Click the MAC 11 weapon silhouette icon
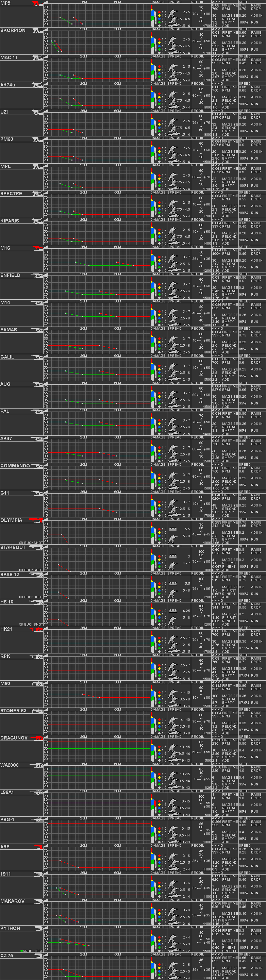Viewport: 266px width, 980px height. 37,57
